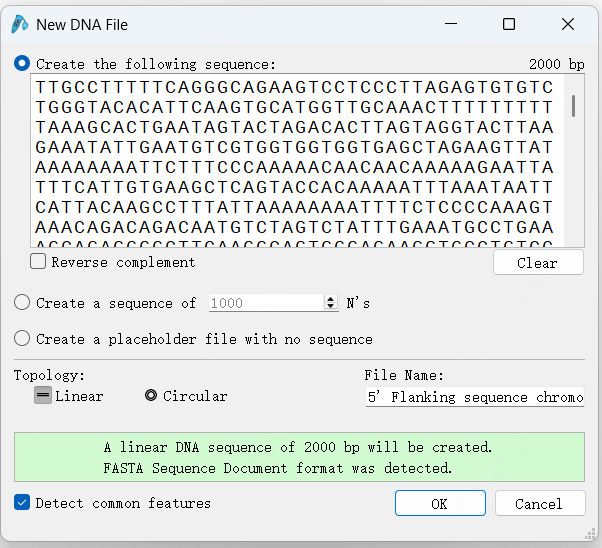Screen dimensions: 602x548
Task: Maximize the New DNA File window
Action: click(509, 24)
